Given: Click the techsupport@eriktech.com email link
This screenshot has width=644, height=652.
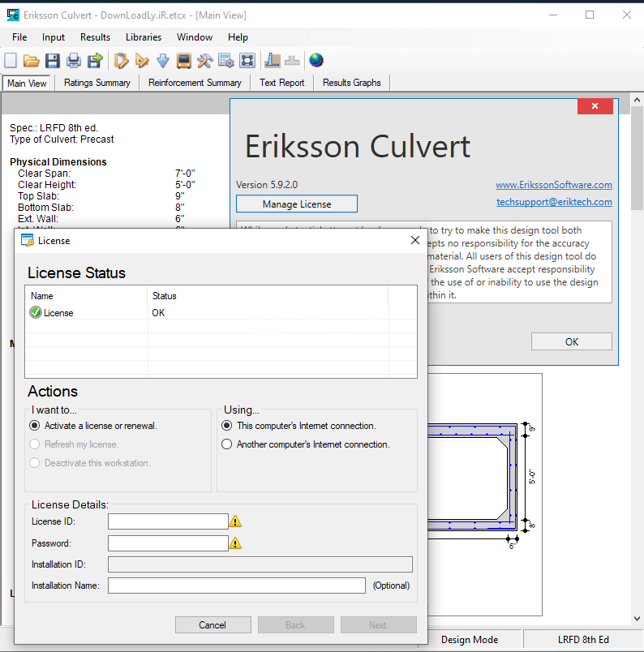Looking at the screenshot, I should 554,202.
